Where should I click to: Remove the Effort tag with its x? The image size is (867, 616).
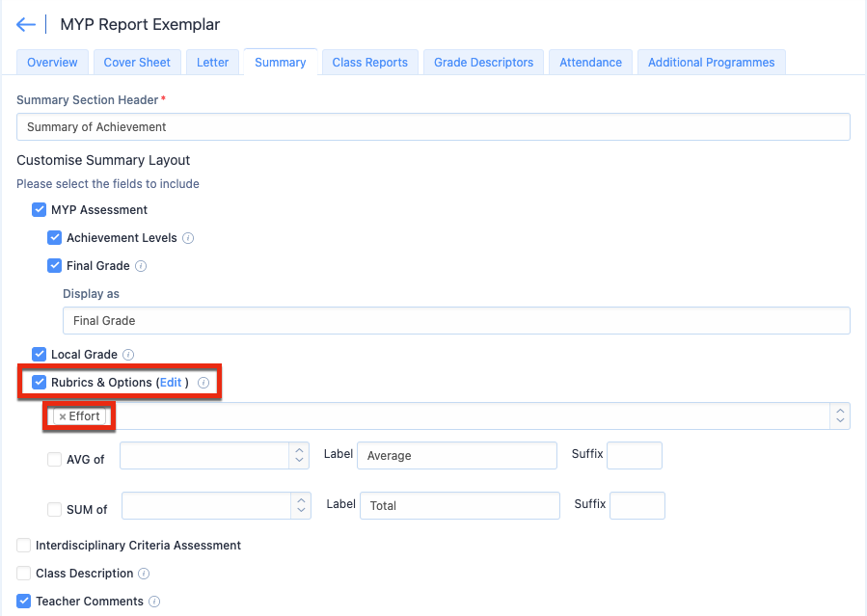click(x=63, y=416)
